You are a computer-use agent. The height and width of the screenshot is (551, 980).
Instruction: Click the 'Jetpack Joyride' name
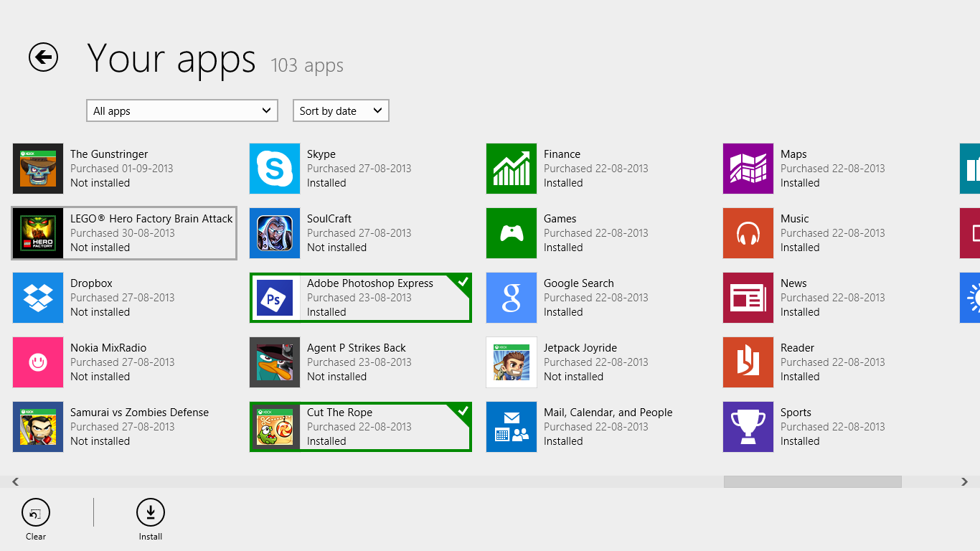(580, 348)
